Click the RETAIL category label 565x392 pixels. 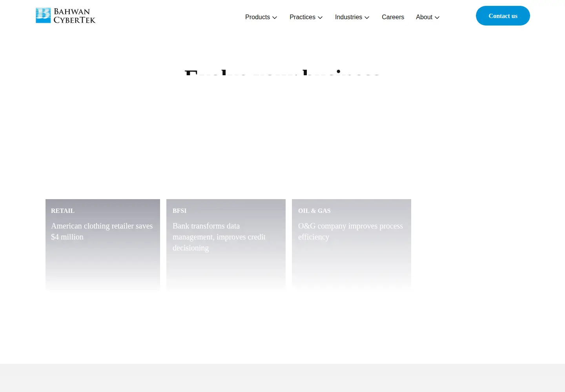tap(63, 211)
